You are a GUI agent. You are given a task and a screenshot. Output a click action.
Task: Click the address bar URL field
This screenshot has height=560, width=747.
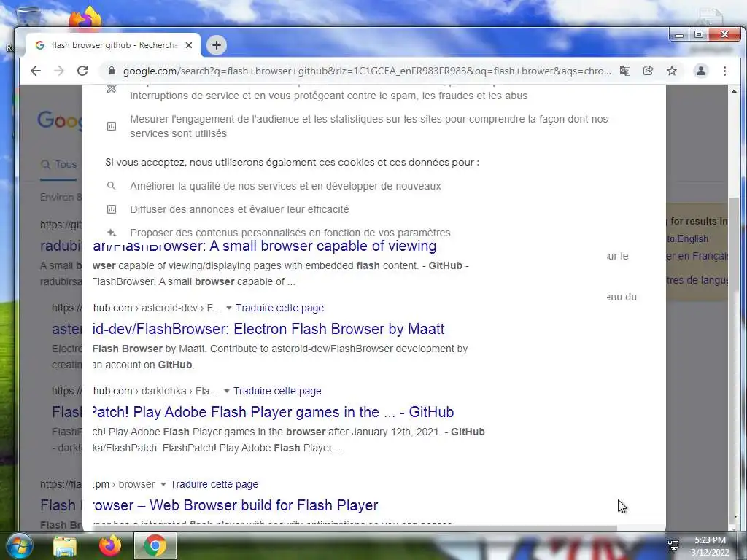(367, 71)
